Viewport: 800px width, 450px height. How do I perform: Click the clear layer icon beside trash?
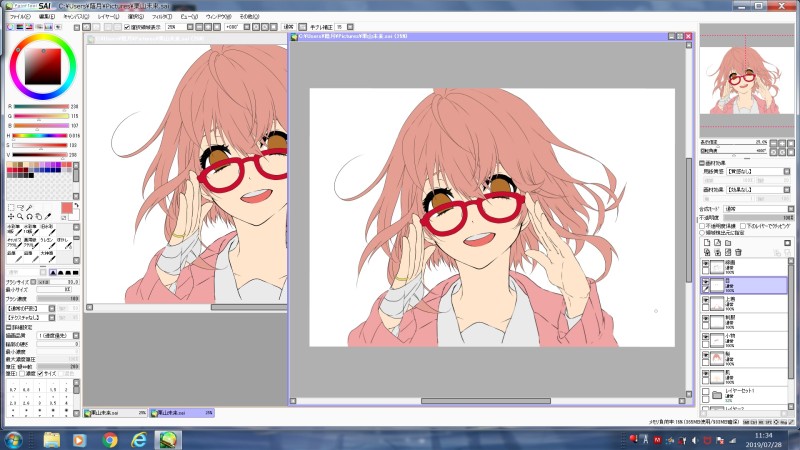coord(728,252)
